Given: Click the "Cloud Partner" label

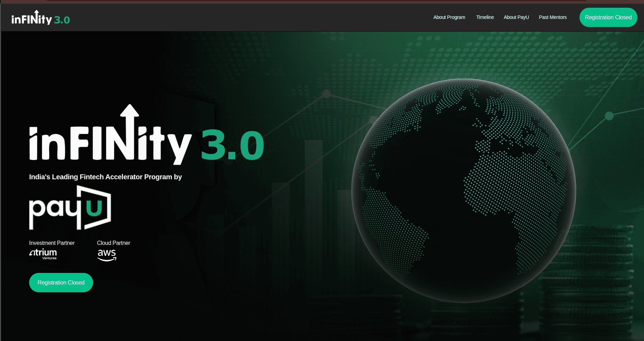Looking at the screenshot, I should (113, 243).
